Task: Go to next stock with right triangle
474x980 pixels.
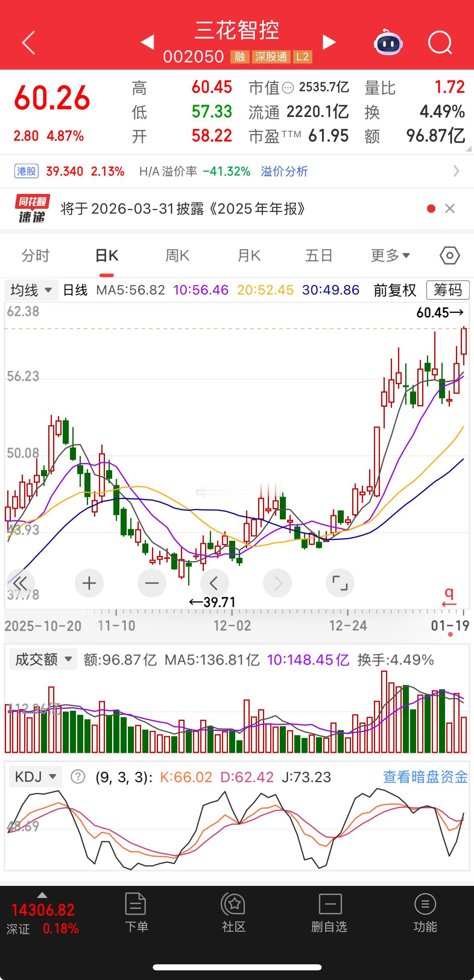Action: pos(329,42)
